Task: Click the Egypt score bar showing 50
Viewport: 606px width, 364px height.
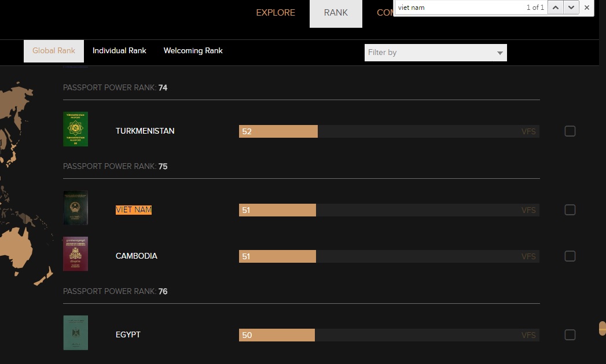Action: [x=277, y=335]
